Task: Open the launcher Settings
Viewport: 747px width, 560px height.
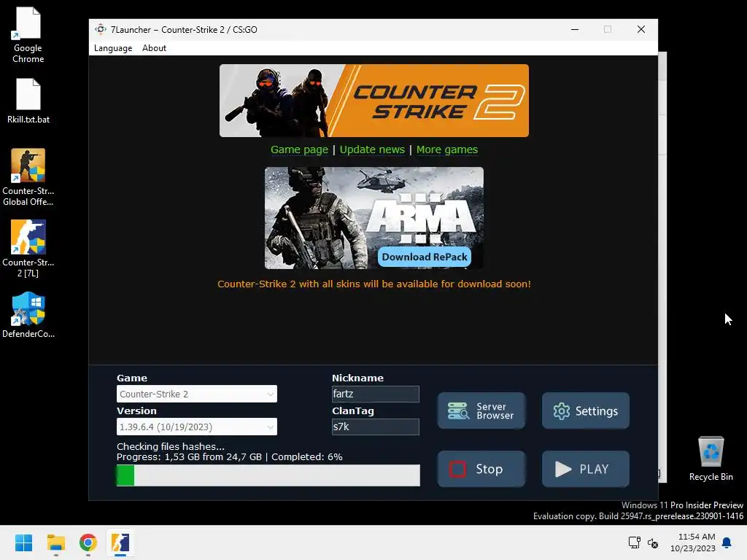Action: [x=586, y=411]
